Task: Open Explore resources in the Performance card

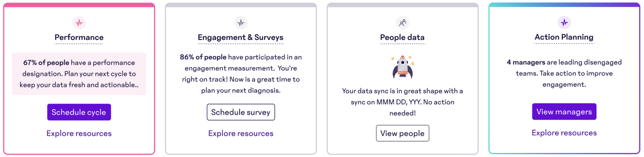Action: pos(79,133)
